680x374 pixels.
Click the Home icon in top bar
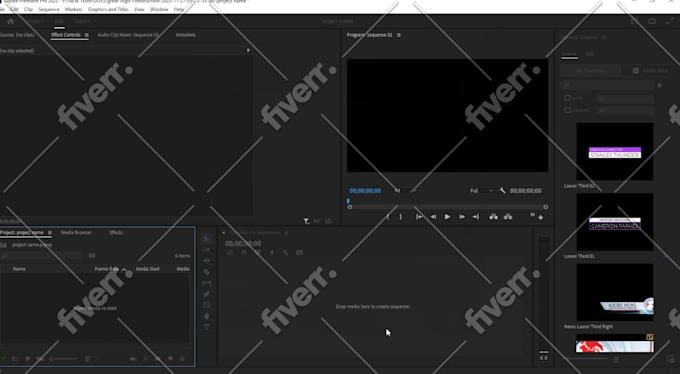click(10, 21)
